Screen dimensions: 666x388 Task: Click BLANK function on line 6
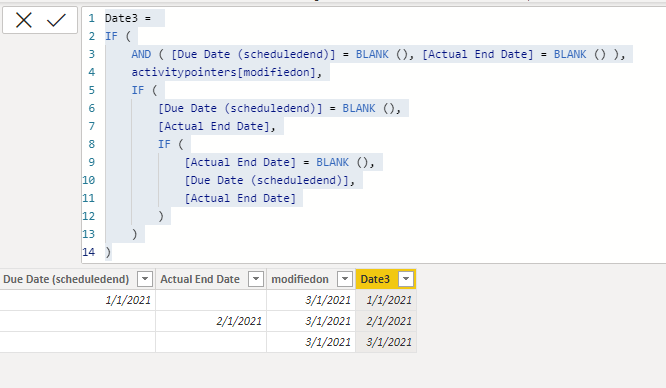coord(359,108)
